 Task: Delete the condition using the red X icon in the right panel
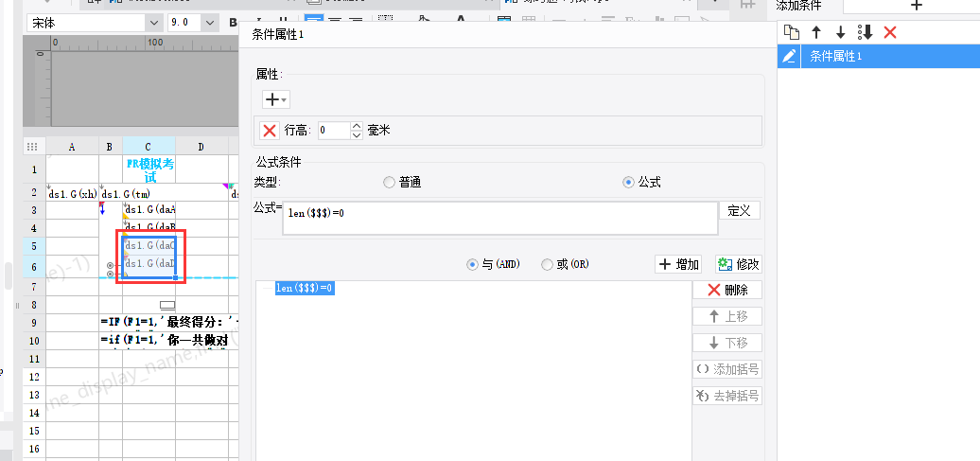890,32
